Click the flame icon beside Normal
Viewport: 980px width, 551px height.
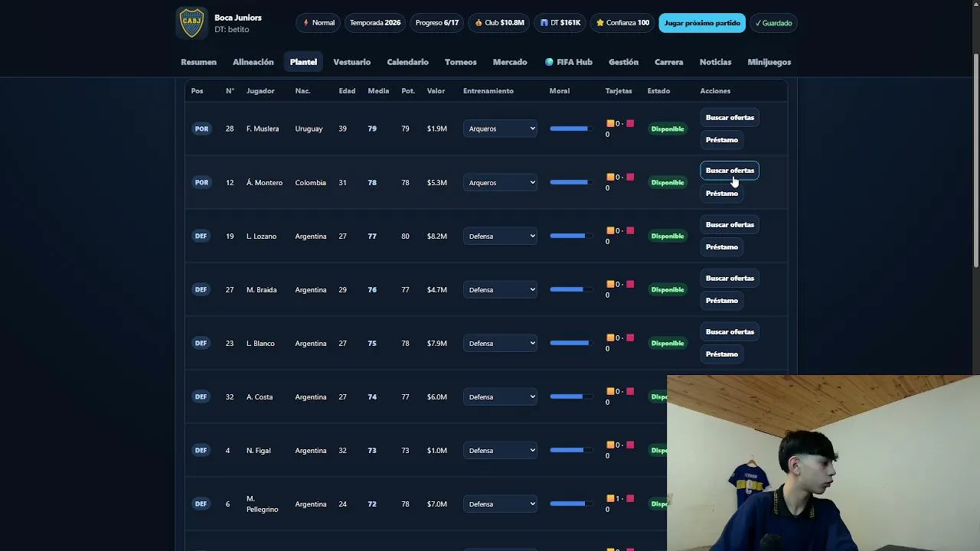[306, 23]
